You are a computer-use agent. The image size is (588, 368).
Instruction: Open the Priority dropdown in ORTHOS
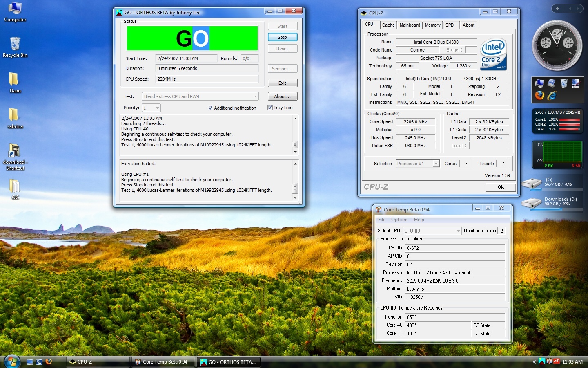151,108
